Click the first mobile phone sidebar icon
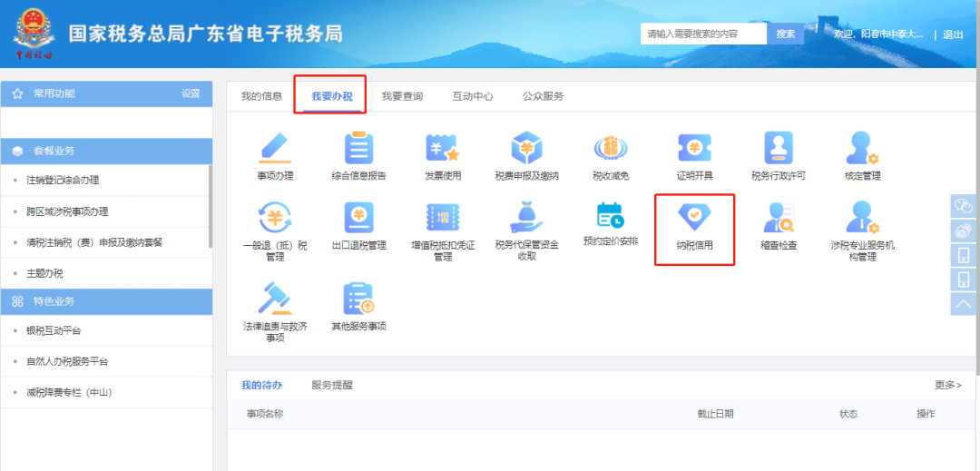 [x=963, y=255]
